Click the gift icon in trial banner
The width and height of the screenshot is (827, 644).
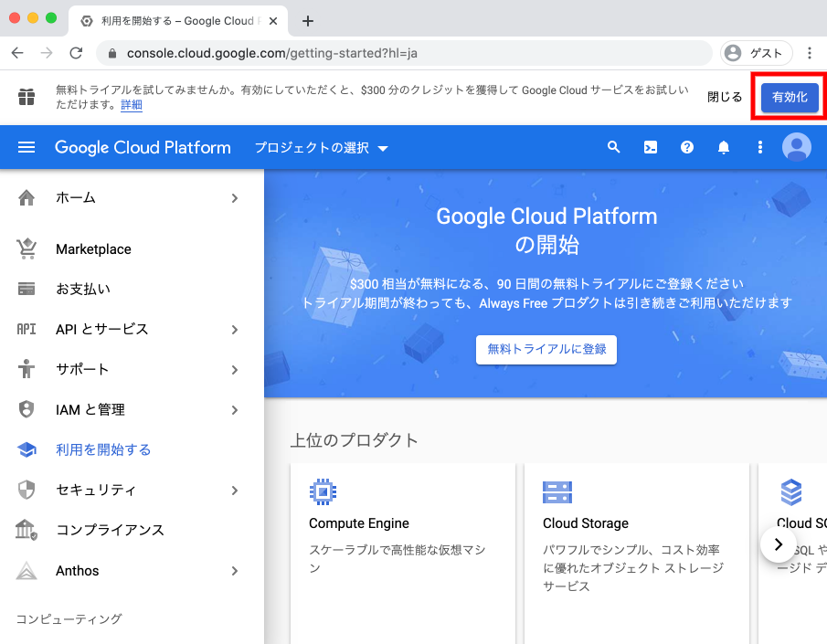click(27, 97)
